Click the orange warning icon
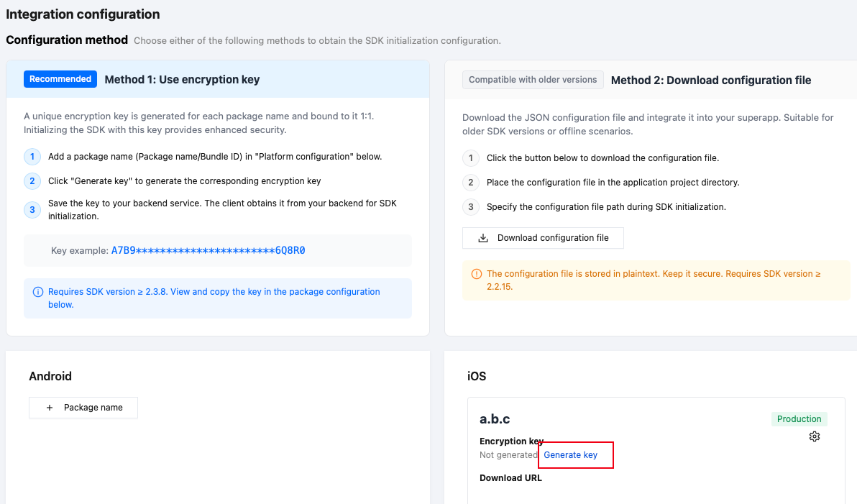 (477, 274)
